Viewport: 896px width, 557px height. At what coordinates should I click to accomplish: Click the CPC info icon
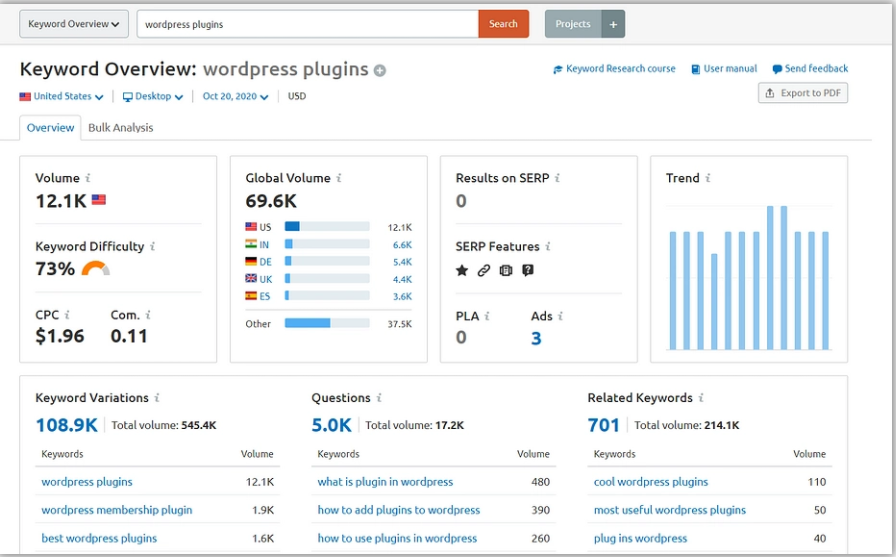click(67, 315)
